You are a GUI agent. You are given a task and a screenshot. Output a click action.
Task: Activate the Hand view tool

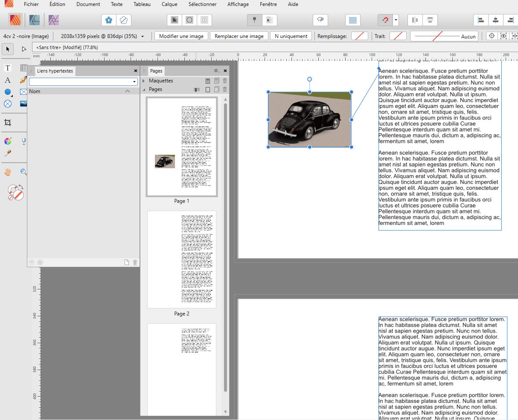click(7, 172)
